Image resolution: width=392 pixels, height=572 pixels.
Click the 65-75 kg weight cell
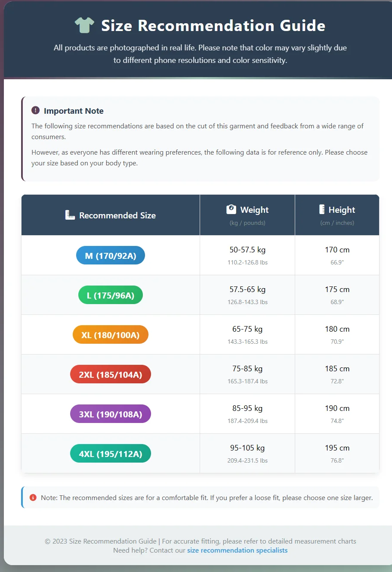pyautogui.click(x=247, y=329)
